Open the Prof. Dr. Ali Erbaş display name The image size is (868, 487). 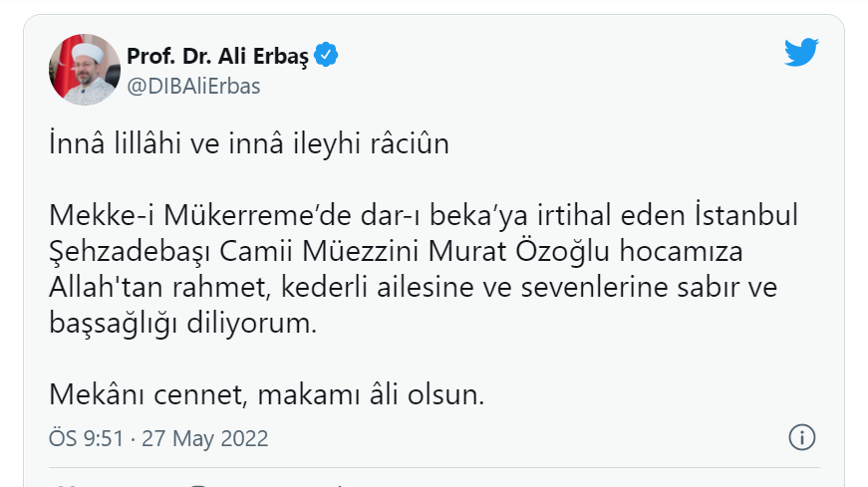click(218, 56)
